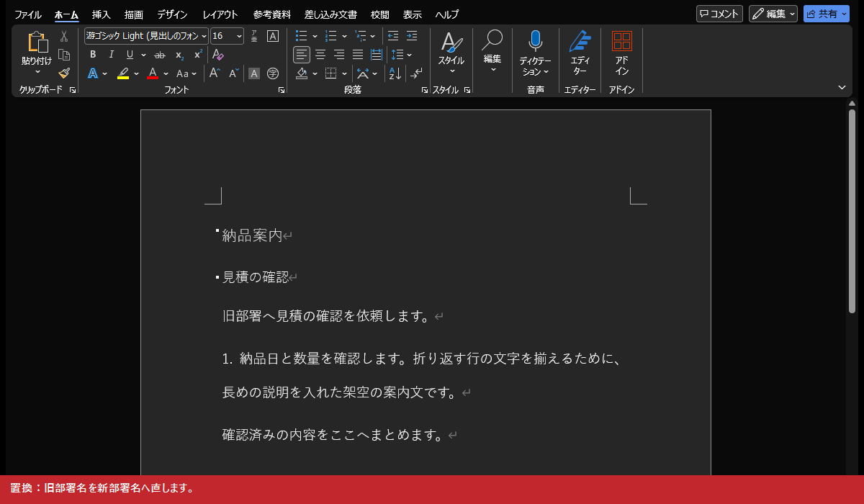
Task: Toggle Center paragraph alignment
Action: coord(320,55)
